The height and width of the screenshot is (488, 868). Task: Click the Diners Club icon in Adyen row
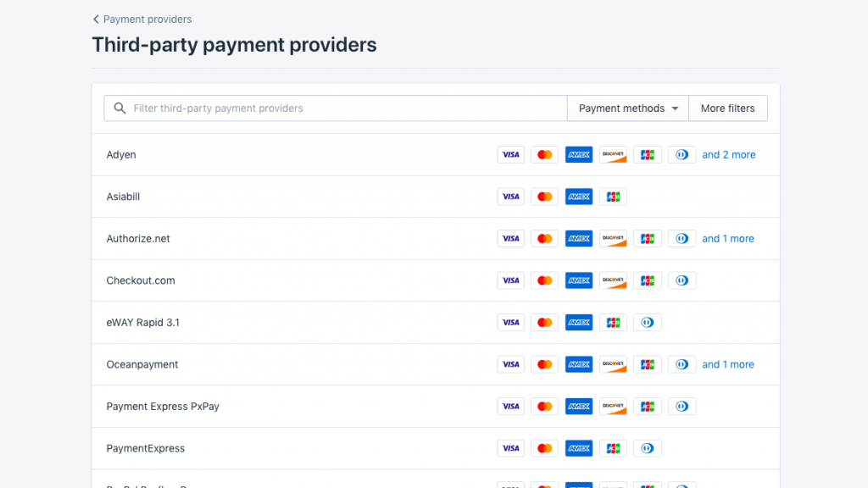pos(682,155)
